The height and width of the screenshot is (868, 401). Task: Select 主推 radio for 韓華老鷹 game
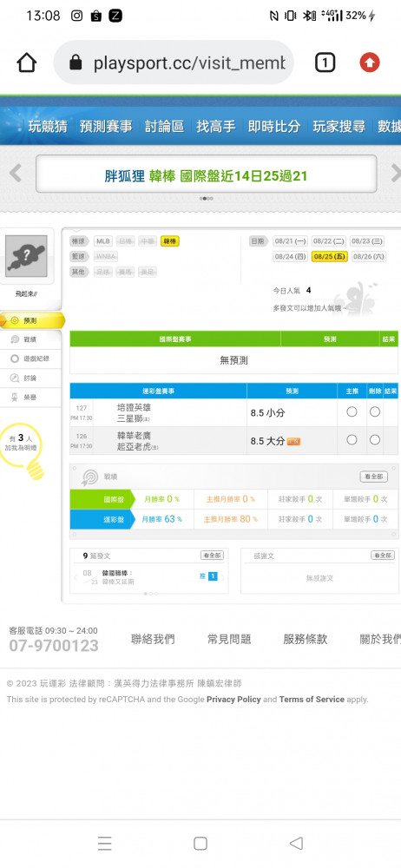(352, 439)
